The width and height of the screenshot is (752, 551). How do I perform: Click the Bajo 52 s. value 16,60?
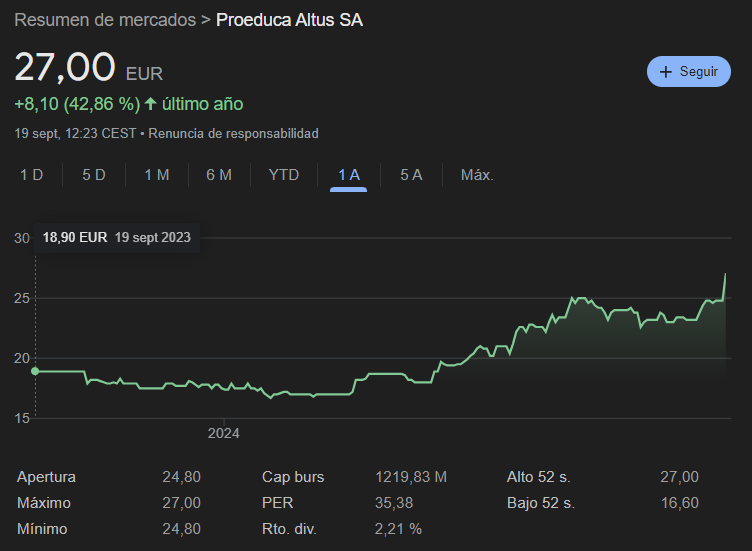(x=680, y=503)
